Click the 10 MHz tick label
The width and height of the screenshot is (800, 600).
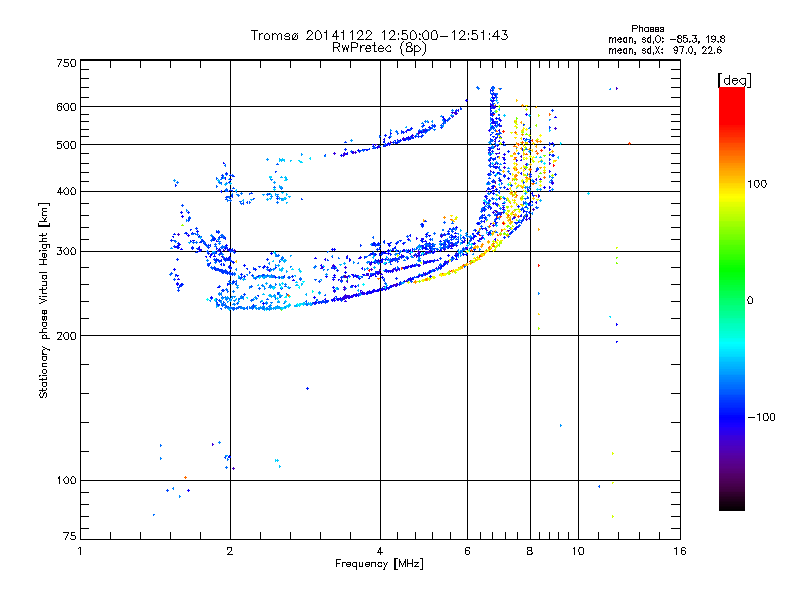(x=578, y=551)
